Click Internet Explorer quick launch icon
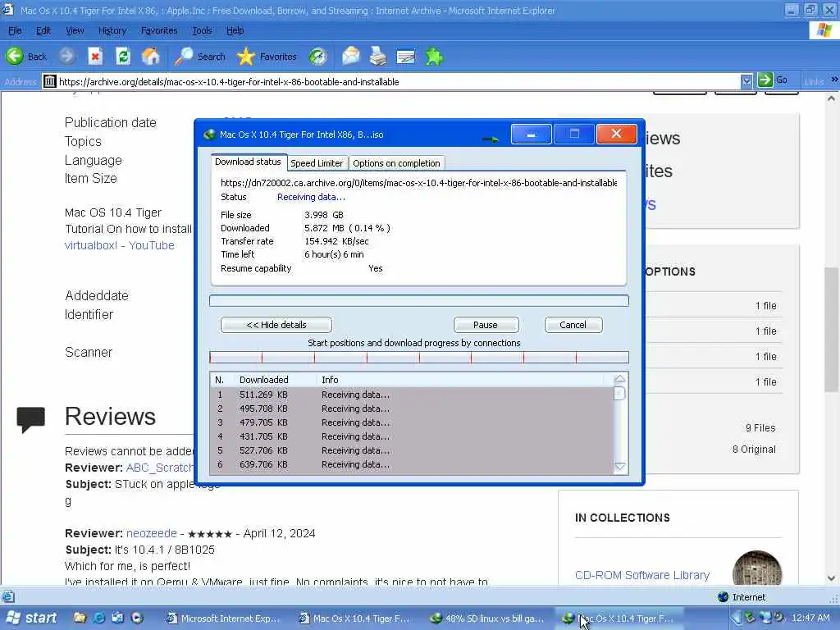This screenshot has height=630, width=840. click(x=98, y=618)
